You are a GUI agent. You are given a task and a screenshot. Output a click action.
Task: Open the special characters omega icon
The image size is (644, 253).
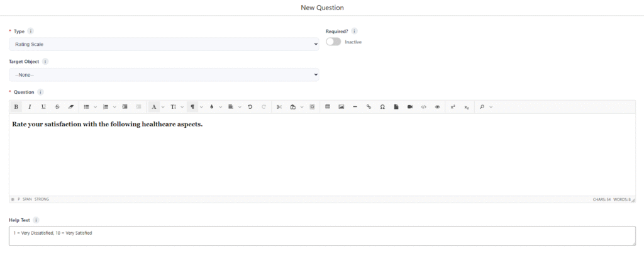[382, 107]
